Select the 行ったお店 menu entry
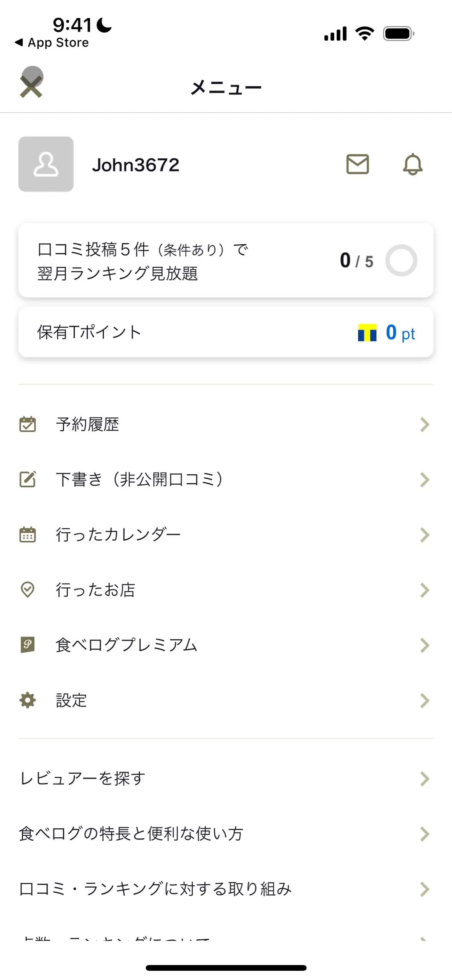Image resolution: width=452 pixels, height=980 pixels. click(96, 590)
